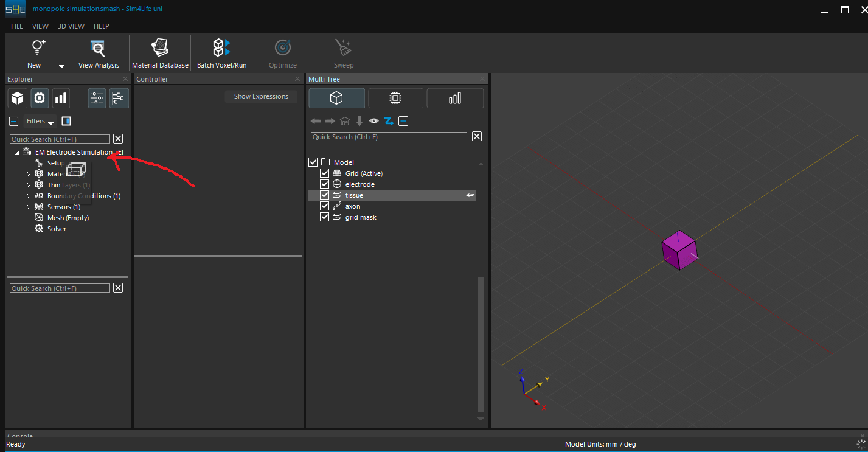The height and width of the screenshot is (452, 868).
Task: Clear the Multi-Tree Quick Search field
Action: pyautogui.click(x=477, y=136)
